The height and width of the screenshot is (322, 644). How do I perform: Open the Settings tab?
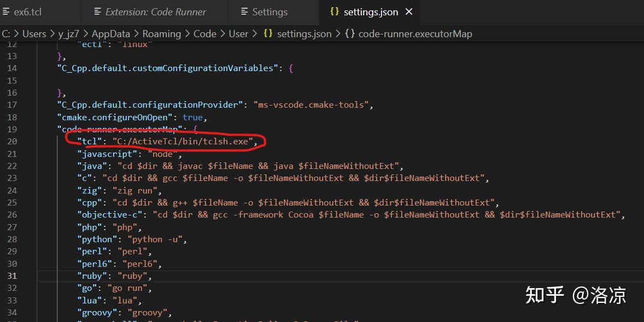(271, 11)
